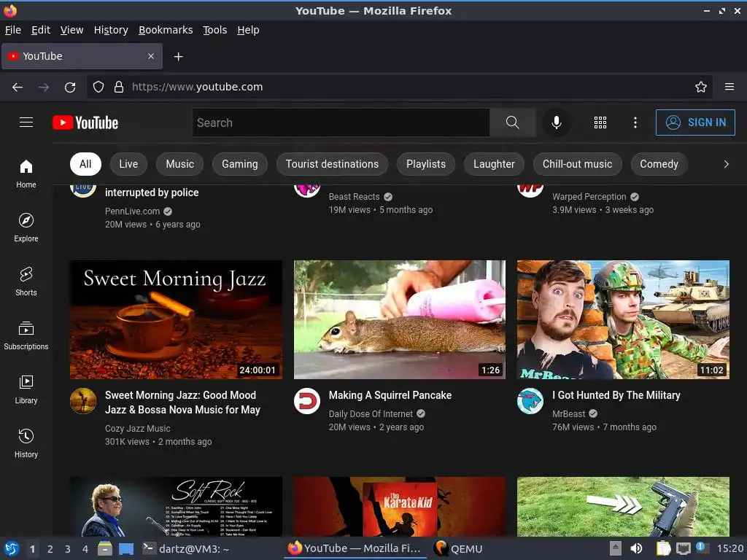Select the Chill-out music chip
The height and width of the screenshot is (560, 747).
[x=578, y=164]
